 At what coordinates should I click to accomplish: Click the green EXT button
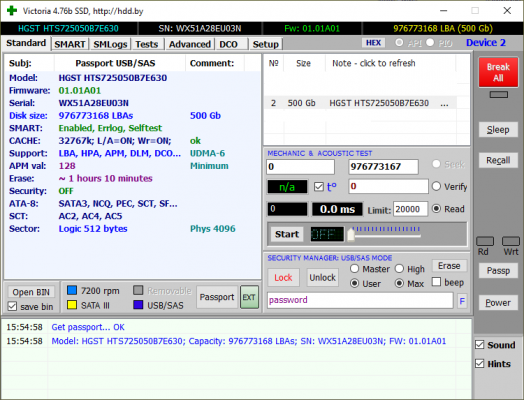[x=249, y=297]
